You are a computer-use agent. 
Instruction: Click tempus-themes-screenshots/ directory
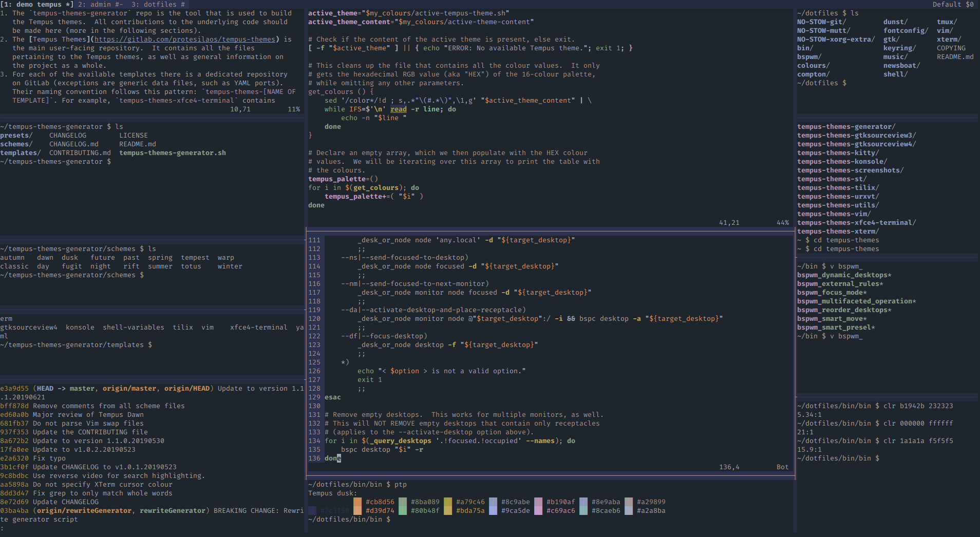pos(851,170)
